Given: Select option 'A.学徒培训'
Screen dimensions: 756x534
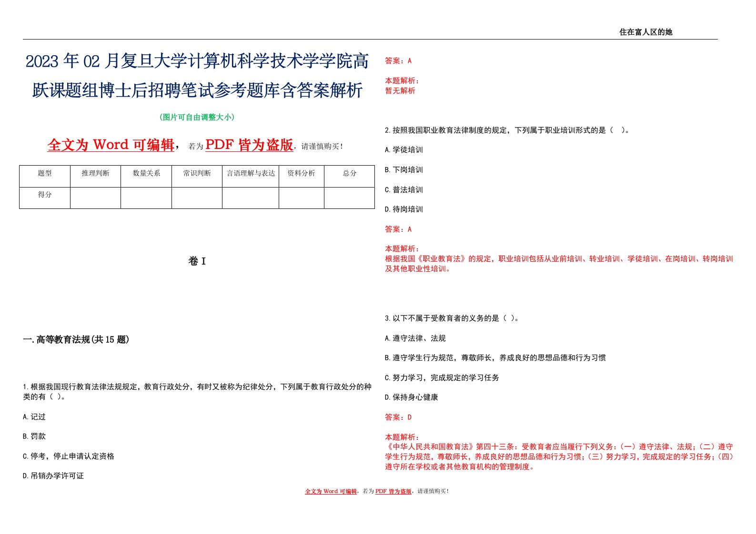Looking at the screenshot, I should point(404,149).
